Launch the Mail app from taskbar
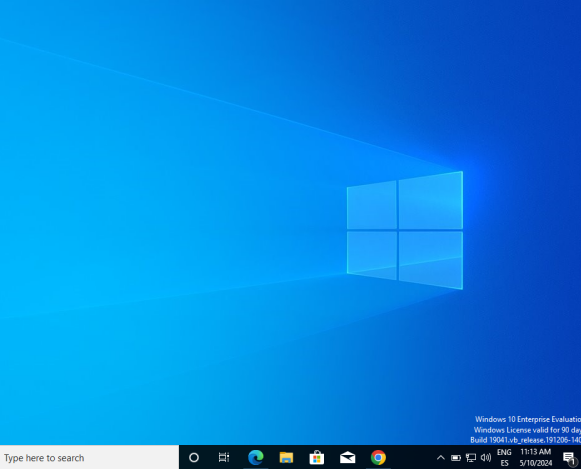Image resolution: width=581 pixels, height=469 pixels. click(348, 458)
